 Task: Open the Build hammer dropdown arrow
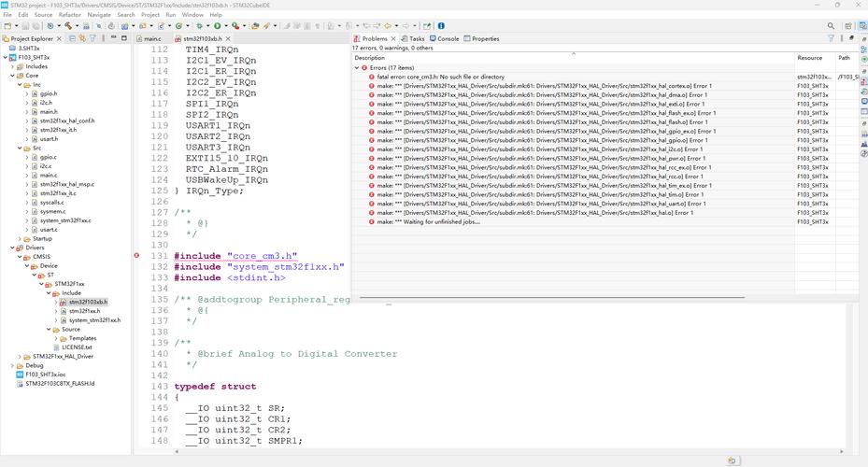78,26
